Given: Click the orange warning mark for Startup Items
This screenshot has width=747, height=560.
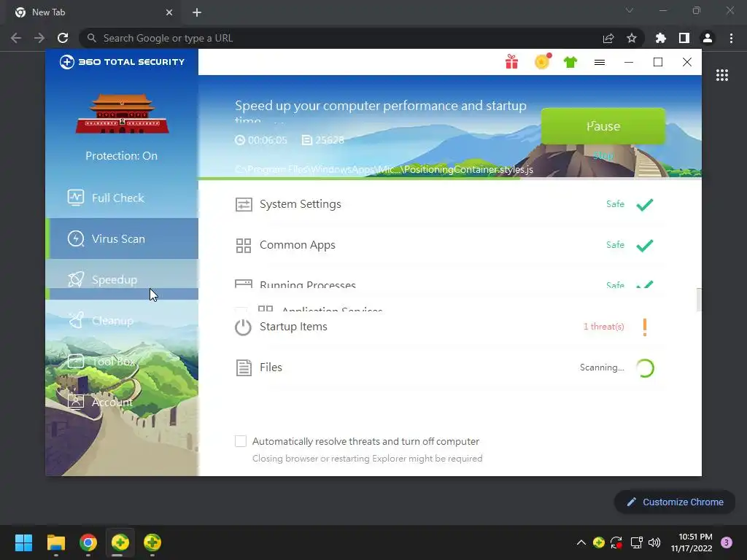Looking at the screenshot, I should tap(645, 327).
